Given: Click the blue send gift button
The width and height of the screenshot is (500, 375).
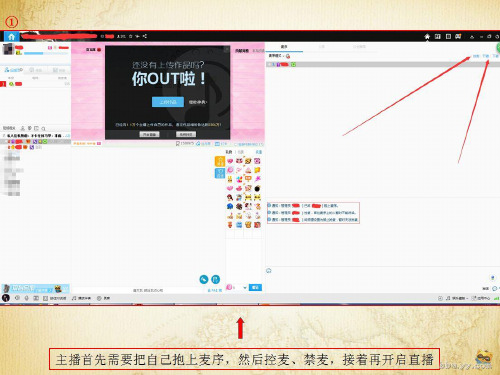Looking at the screenshot, I should coord(255,287).
